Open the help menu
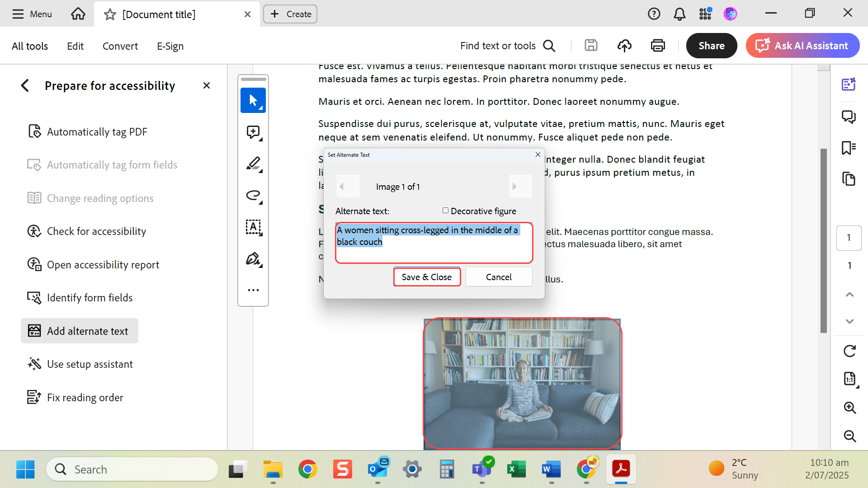Viewport: 868px width, 488px height. 654,14
